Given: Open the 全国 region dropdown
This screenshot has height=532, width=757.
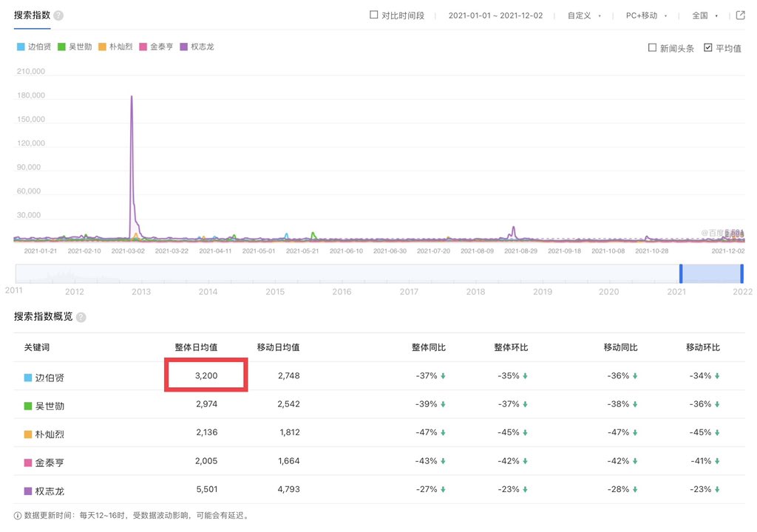Looking at the screenshot, I should coord(704,16).
